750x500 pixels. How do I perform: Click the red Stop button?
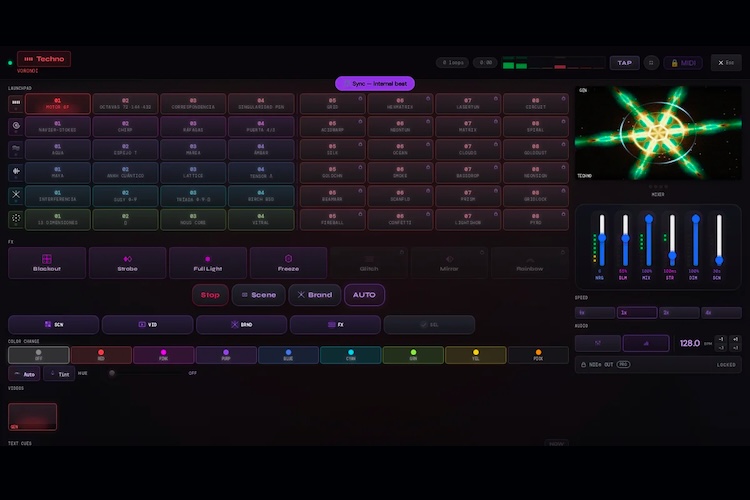210,295
